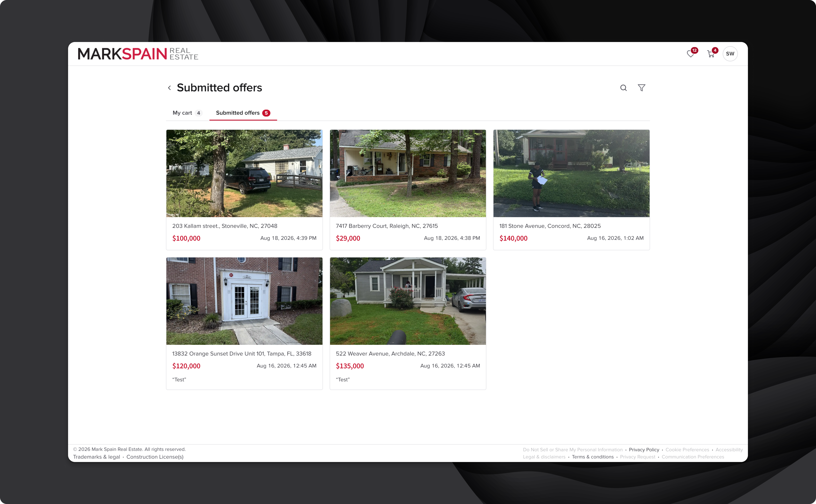Open the Communication Preferences footer link

(693, 457)
